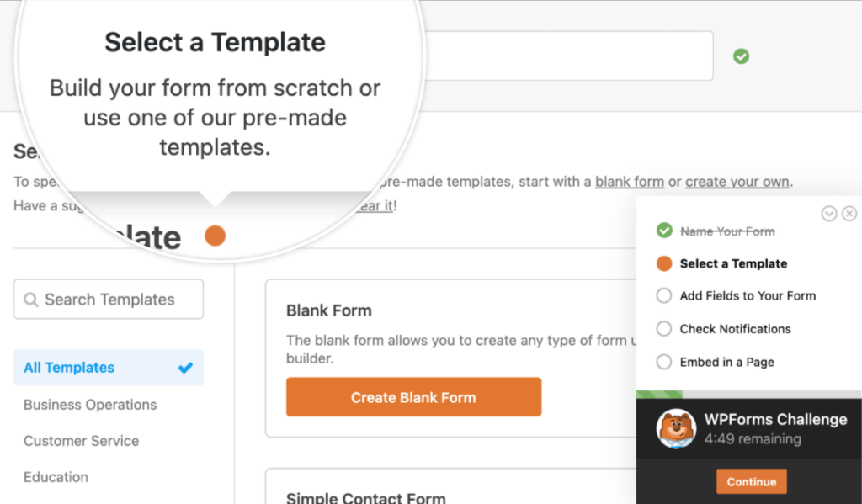Click the green checkmark beside Name Your Form
Screen dimensions: 862x504
664,231
